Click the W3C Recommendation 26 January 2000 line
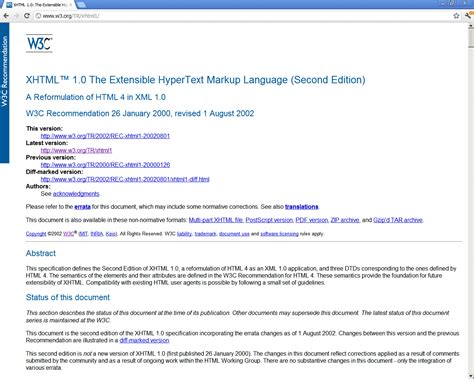 [140, 113]
